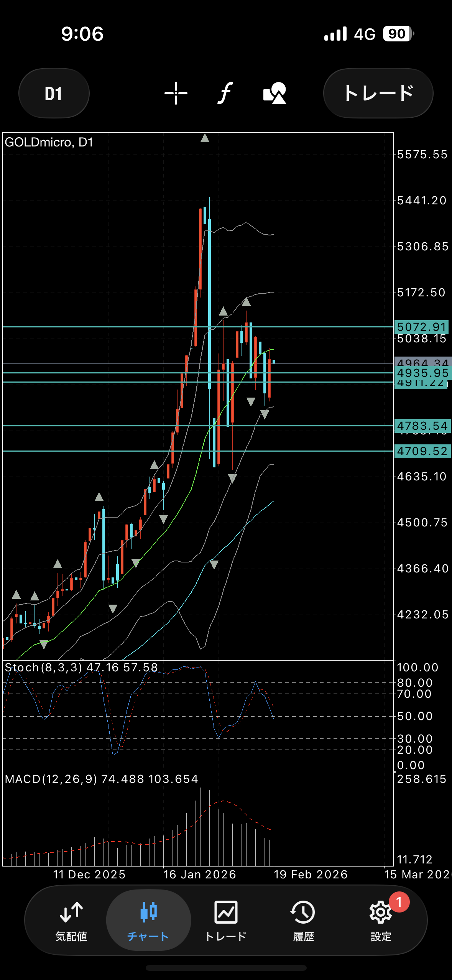Switch to the 気配値 quotes tab

(x=71, y=921)
